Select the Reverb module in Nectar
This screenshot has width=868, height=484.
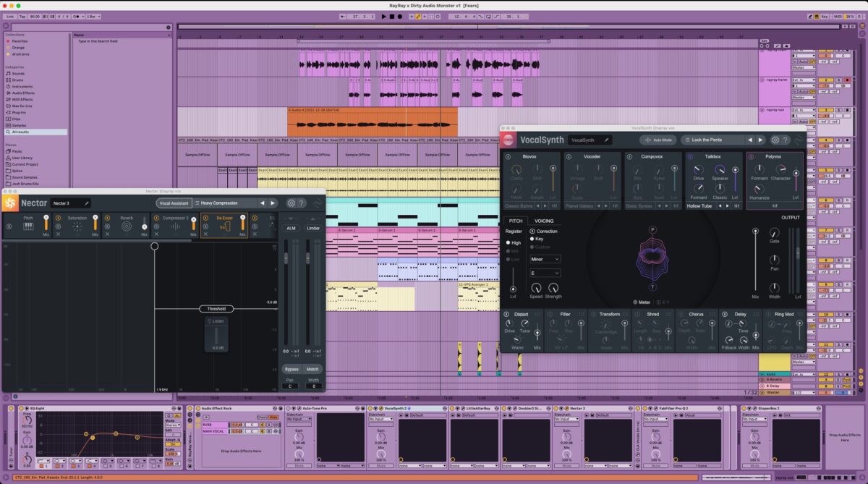tap(126, 226)
